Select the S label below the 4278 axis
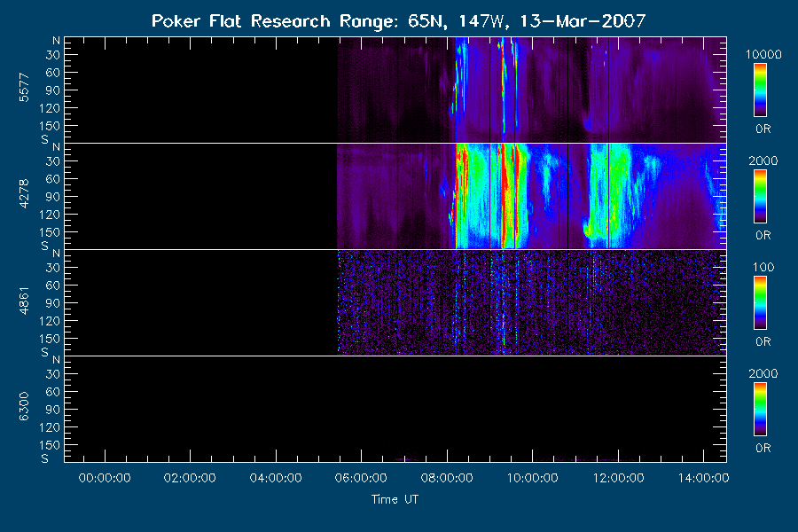798x532 pixels. click(x=45, y=246)
